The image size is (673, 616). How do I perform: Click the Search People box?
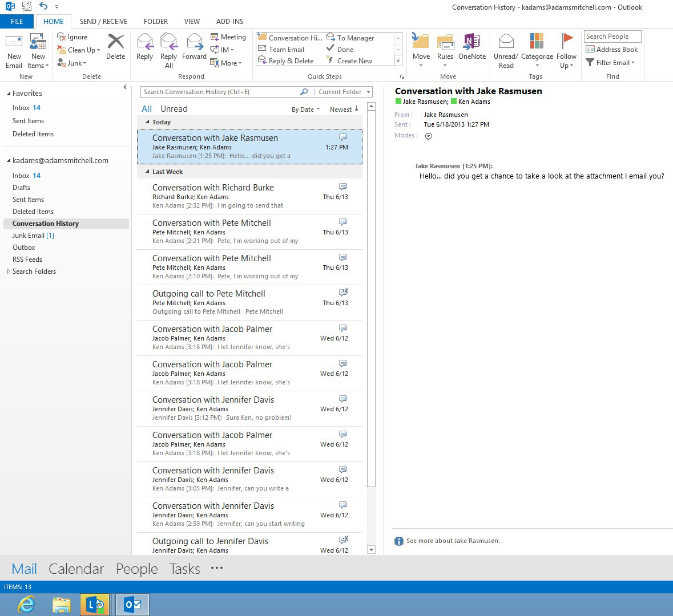pyautogui.click(x=612, y=37)
